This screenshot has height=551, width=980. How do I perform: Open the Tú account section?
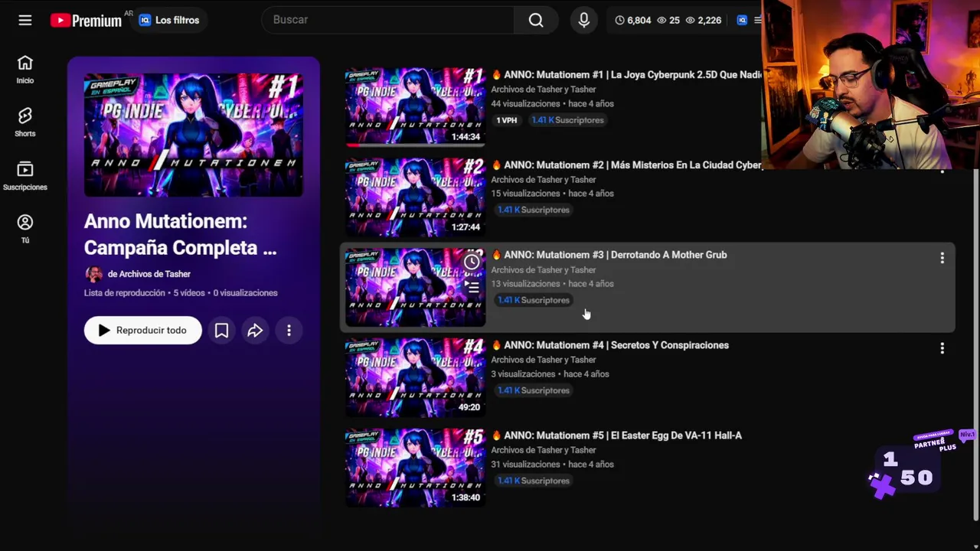(x=25, y=229)
